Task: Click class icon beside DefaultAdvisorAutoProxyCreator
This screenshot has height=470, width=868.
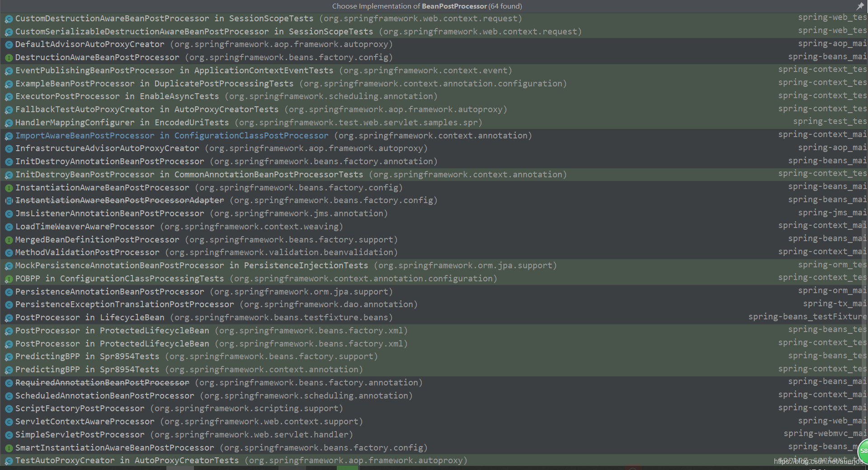Action: point(9,45)
